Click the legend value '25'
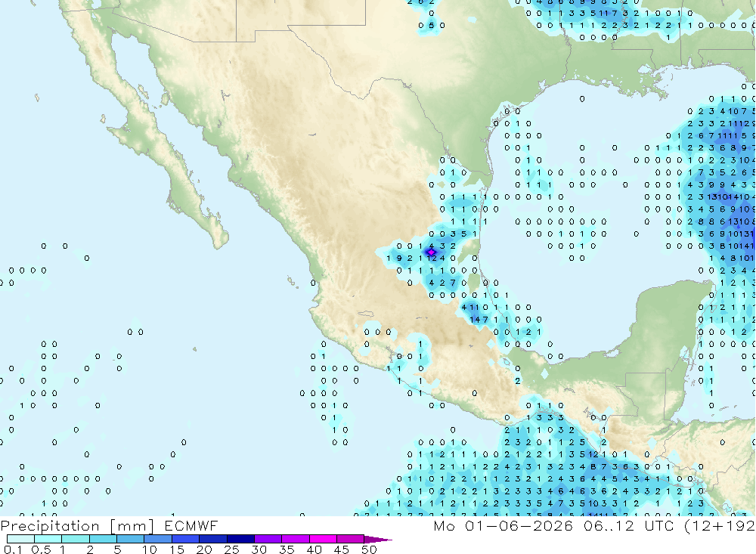Viewport: 756px width, 554px height. click(231, 549)
